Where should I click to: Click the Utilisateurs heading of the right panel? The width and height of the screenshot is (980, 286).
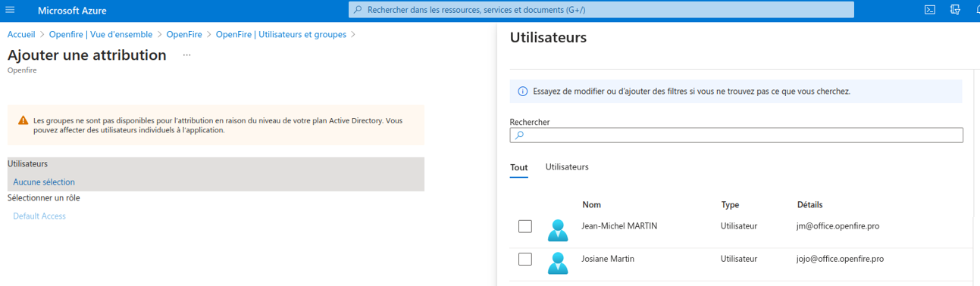click(548, 37)
